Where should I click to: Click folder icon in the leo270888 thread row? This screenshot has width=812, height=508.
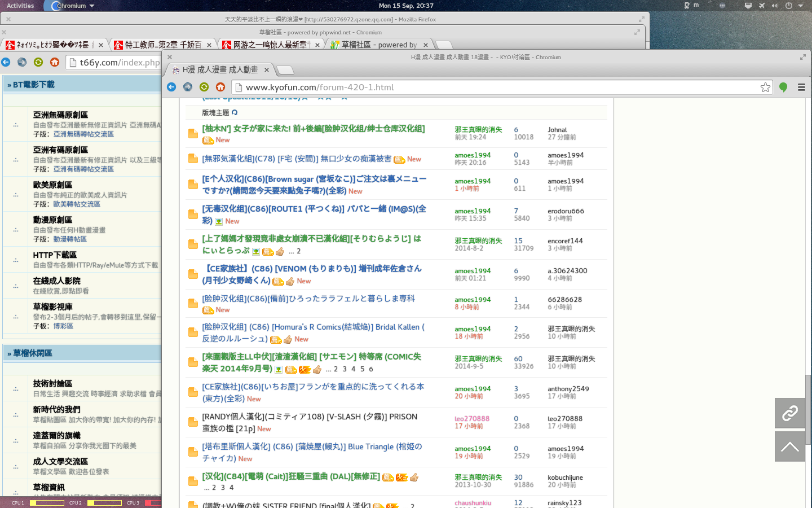pyautogui.click(x=193, y=422)
